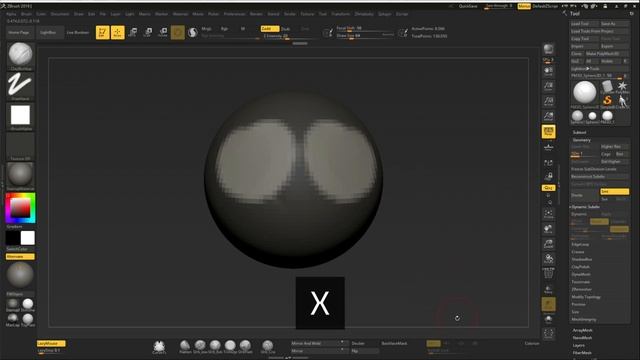Viewport: 640px width, 360px height.
Task: Open the Alpha menu
Action: (11, 14)
